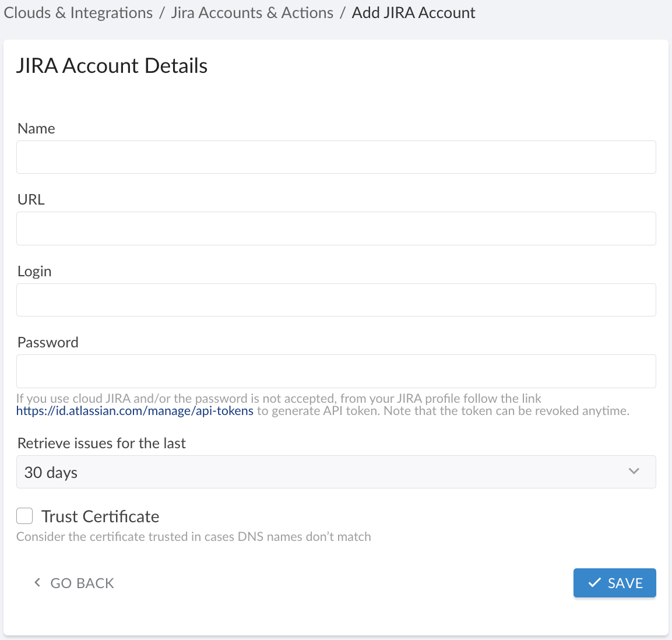Click the 30 days dropdown value text

point(50,473)
